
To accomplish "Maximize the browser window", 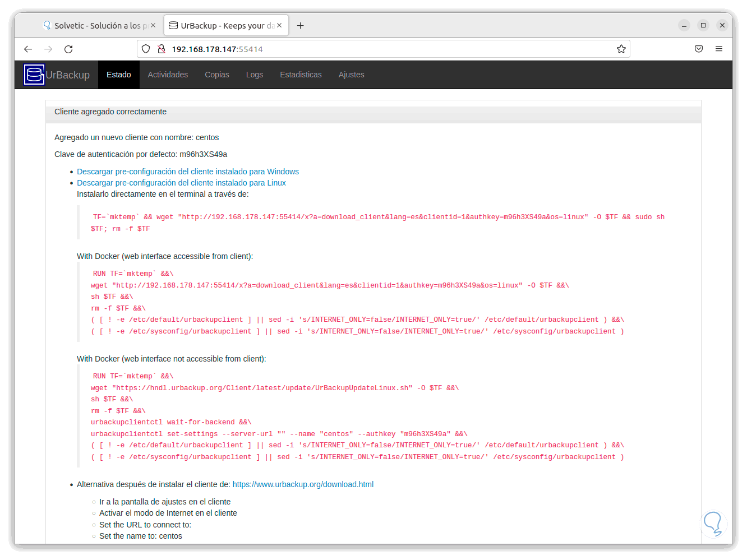I will tap(703, 25).
